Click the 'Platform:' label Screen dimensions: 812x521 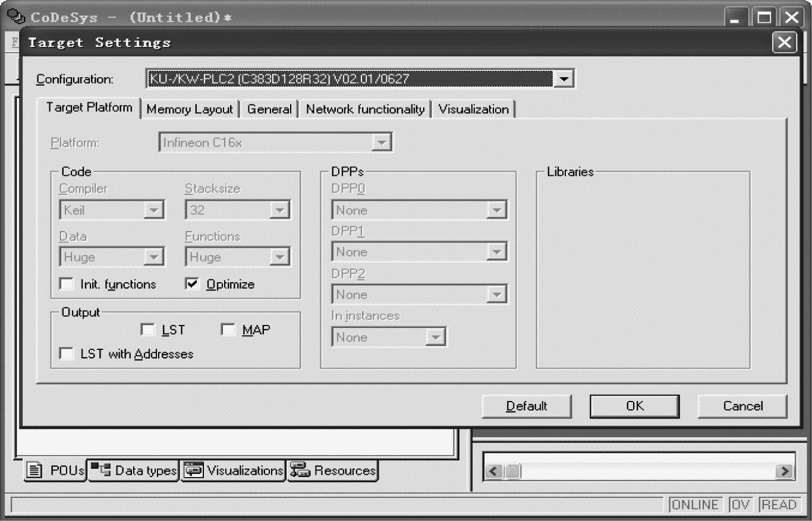point(75,143)
